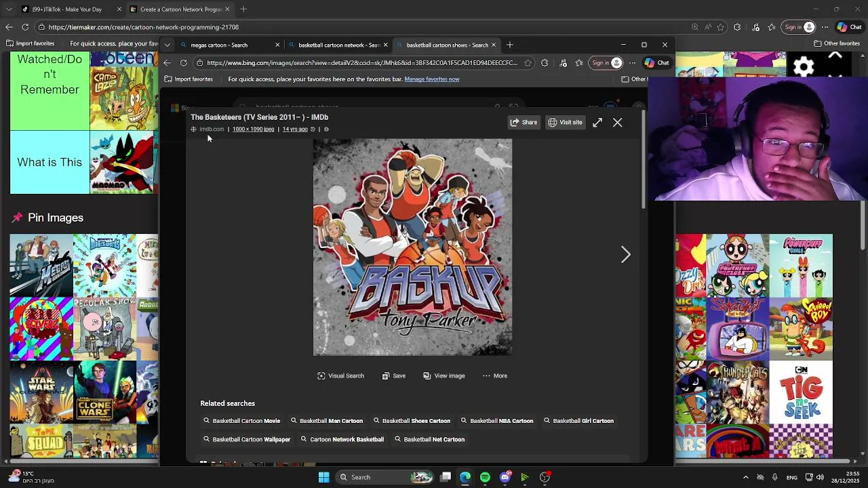Click the Time Squad thumbnail
Screen dimensions: 868x488
pos(41,441)
